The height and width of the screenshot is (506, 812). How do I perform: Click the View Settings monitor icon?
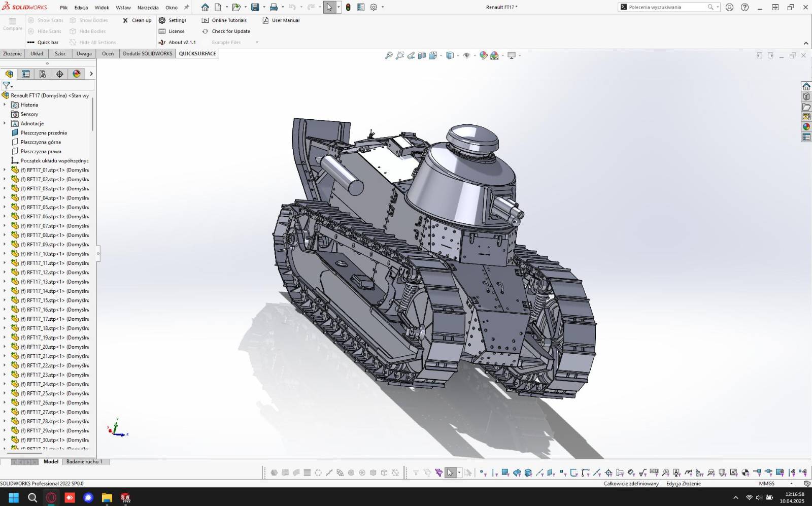(512, 55)
